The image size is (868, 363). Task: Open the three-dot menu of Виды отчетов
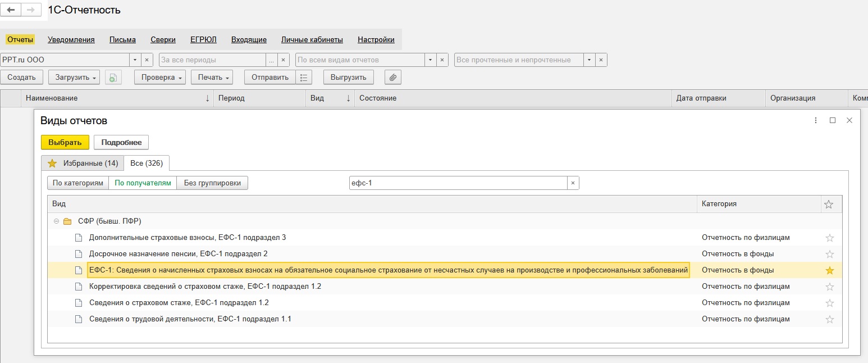816,120
